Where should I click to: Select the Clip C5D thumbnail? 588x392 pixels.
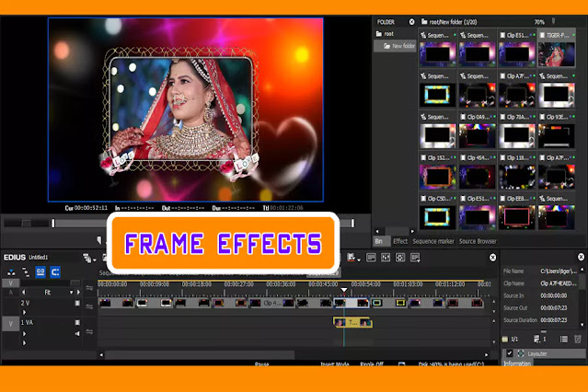pos(438,217)
